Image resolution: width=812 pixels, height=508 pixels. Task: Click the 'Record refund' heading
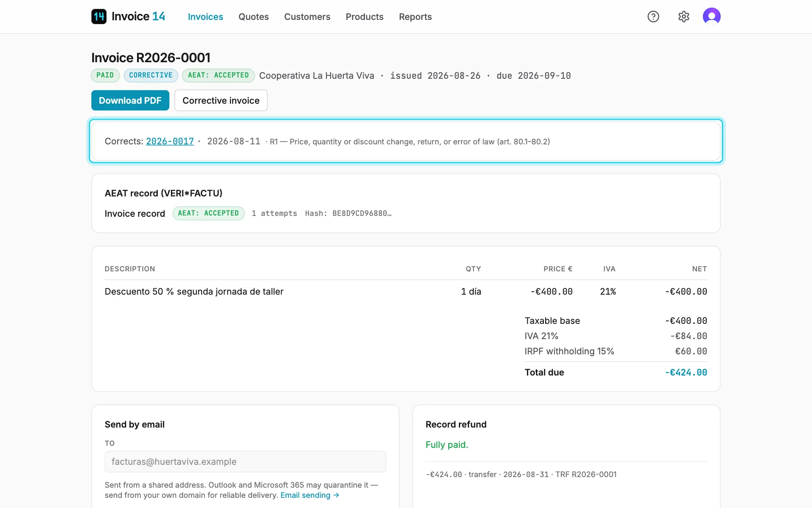click(456, 425)
